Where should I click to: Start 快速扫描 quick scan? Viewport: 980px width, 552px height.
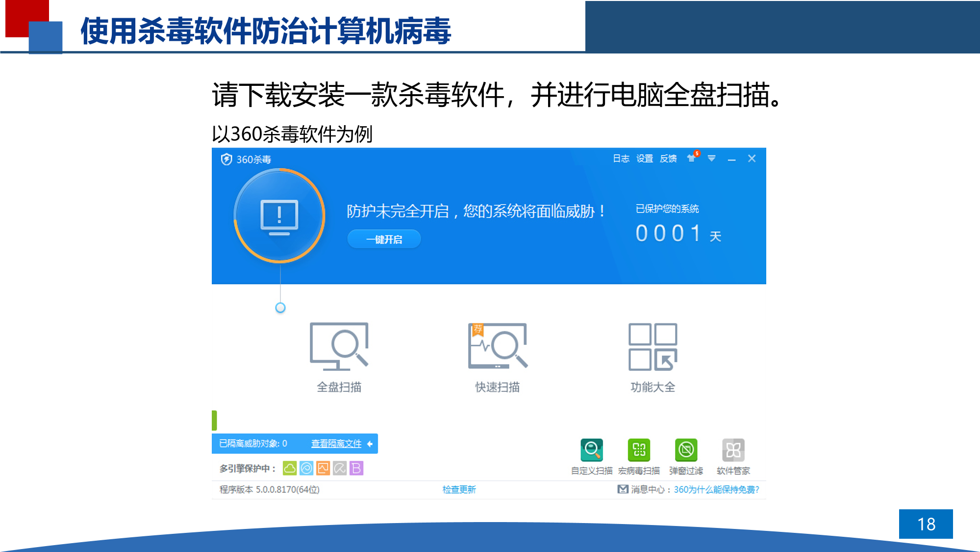pyautogui.click(x=497, y=346)
